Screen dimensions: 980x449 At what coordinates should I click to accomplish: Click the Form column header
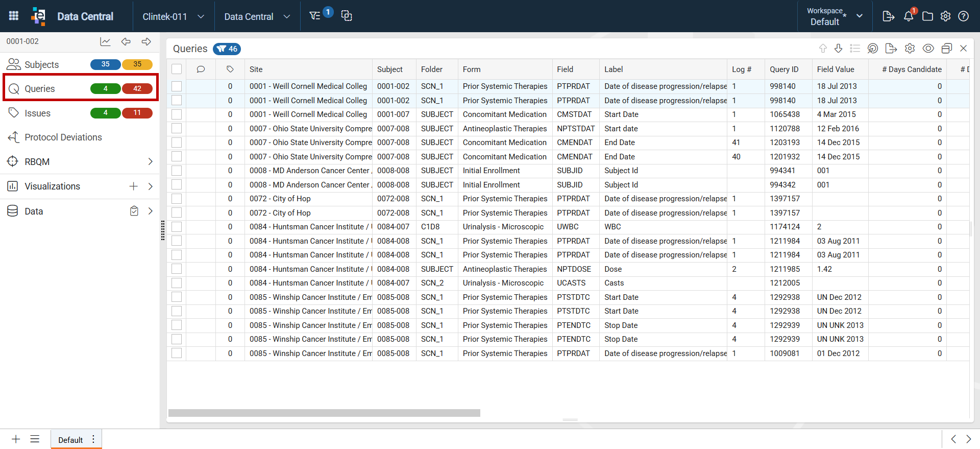point(505,69)
